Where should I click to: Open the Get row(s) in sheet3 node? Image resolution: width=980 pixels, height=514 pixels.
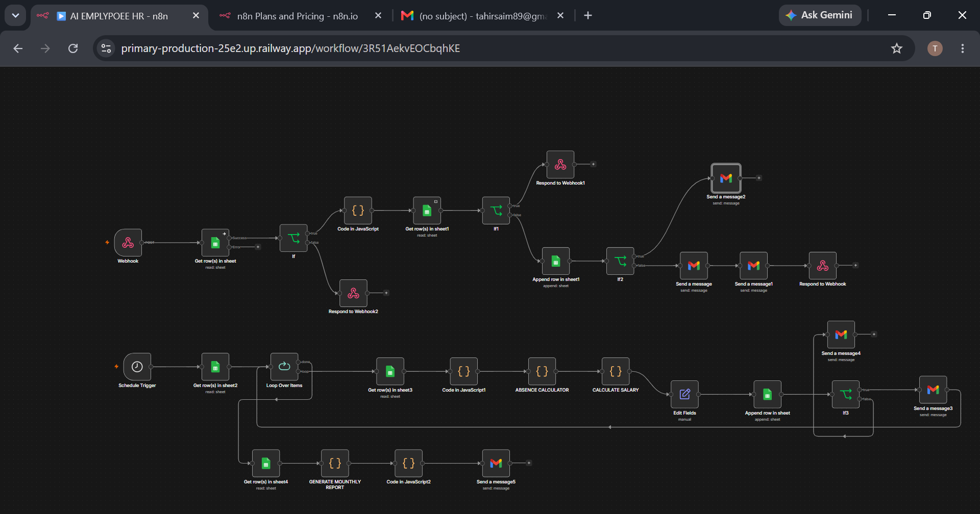click(390, 371)
